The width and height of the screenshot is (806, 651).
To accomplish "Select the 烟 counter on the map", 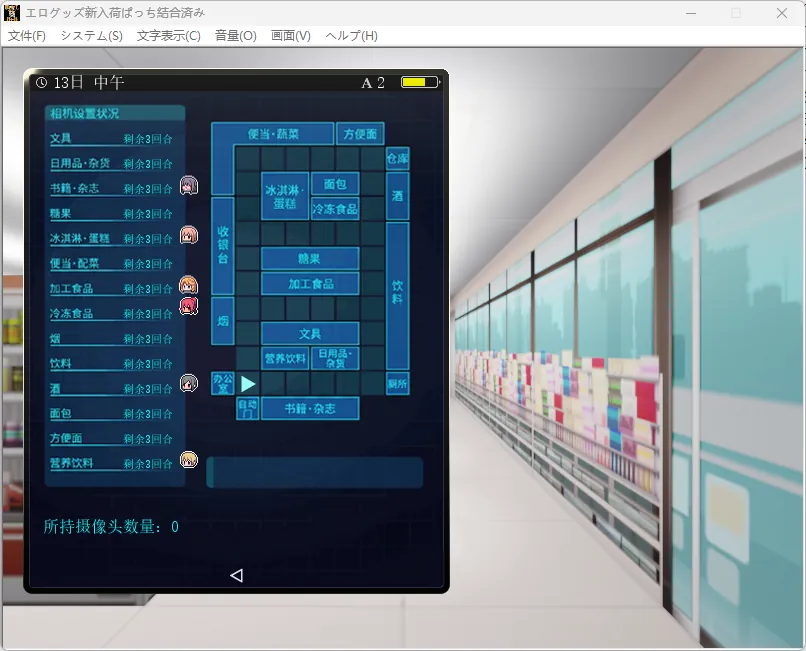I will [223, 321].
